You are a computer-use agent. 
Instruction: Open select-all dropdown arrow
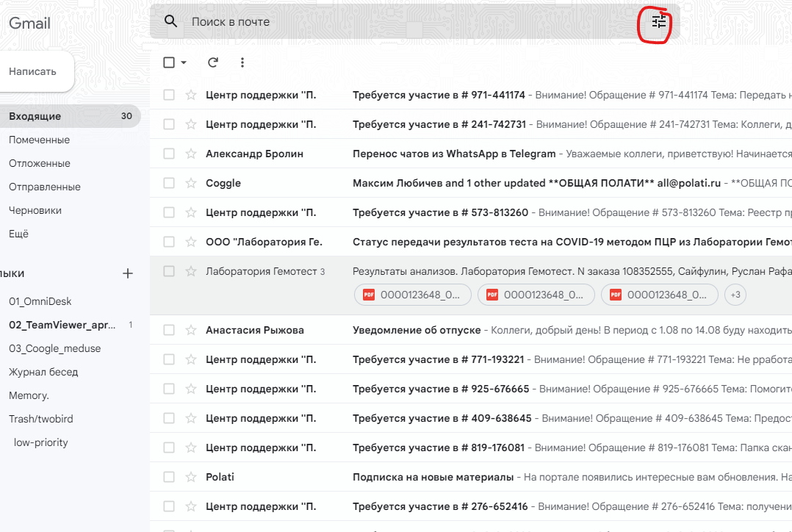coord(184,62)
